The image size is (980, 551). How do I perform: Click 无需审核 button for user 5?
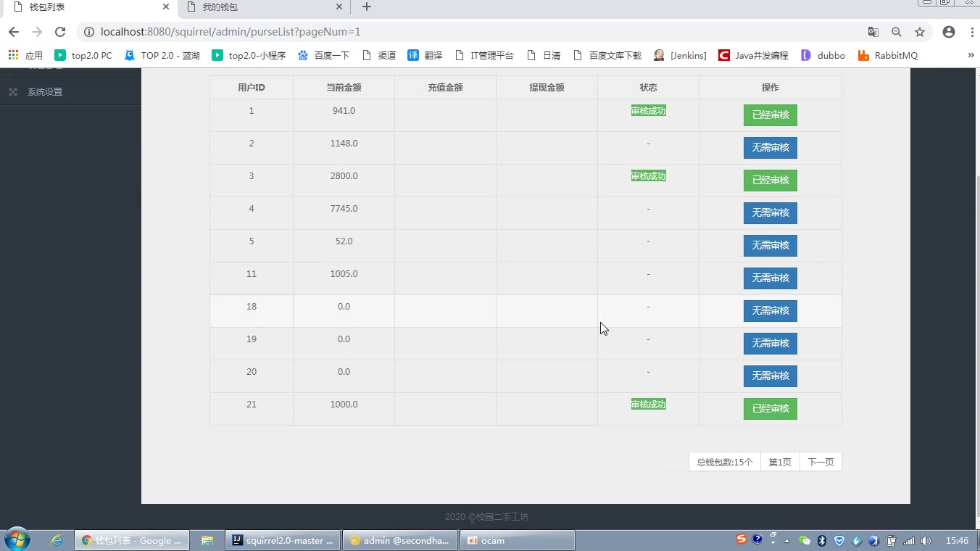pyautogui.click(x=770, y=246)
